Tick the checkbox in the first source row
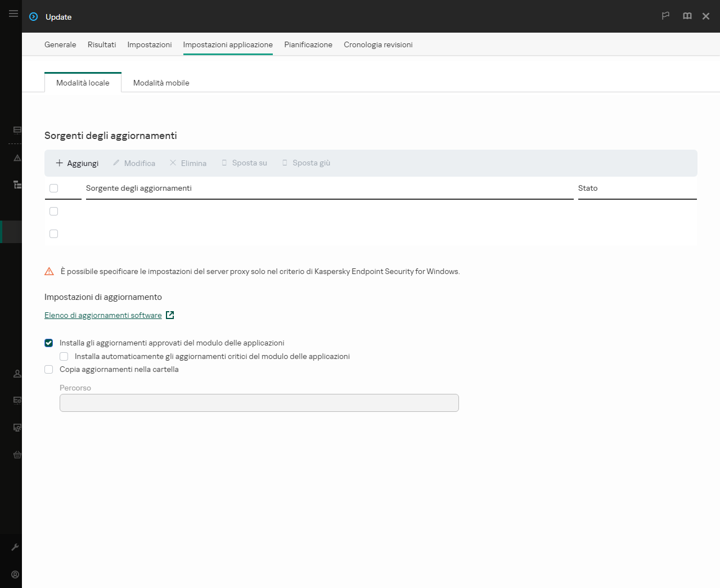Screen dimensions: 720x588 click(54, 212)
